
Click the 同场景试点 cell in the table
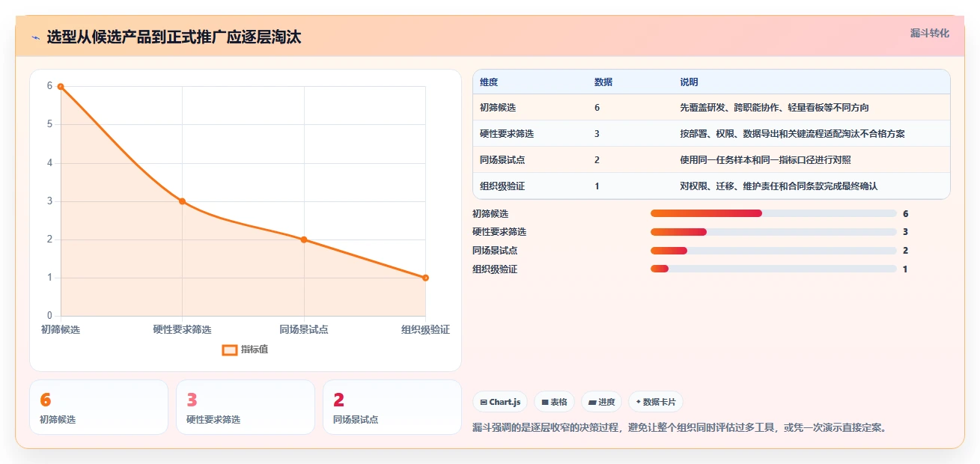coord(502,160)
